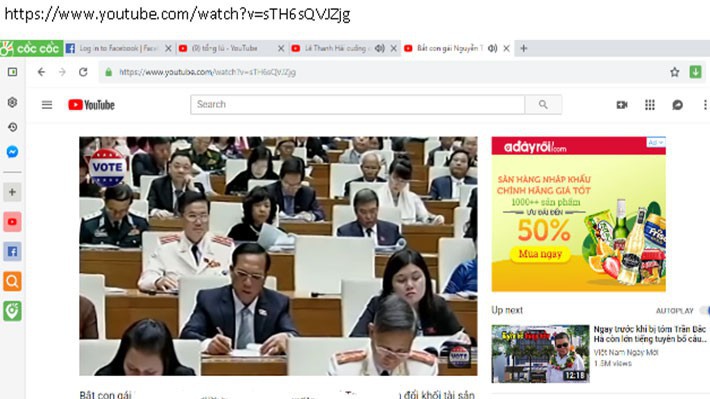Click the video title Bắt con gái
The height and width of the screenshot is (399, 710).
[105, 395]
